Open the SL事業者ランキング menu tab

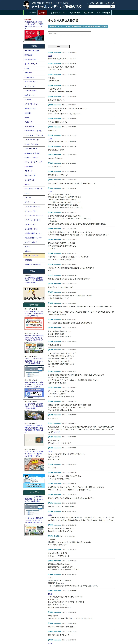click(x=57, y=13)
